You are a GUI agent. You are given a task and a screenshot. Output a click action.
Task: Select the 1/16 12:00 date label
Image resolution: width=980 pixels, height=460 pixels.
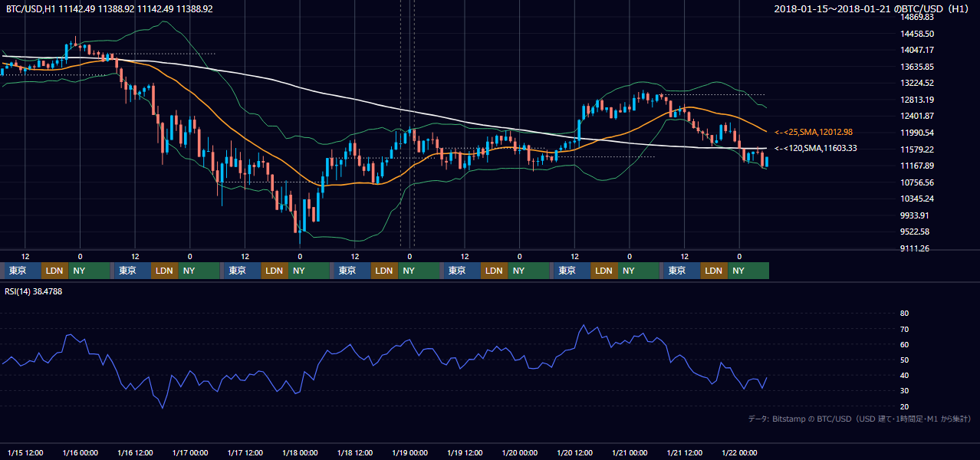[x=135, y=452]
